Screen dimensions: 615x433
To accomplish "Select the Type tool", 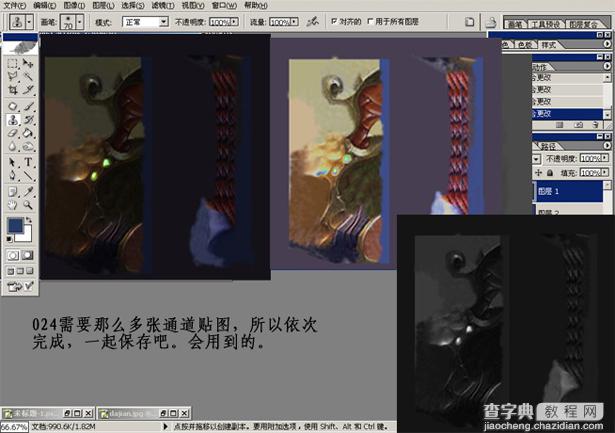I will click(27, 162).
